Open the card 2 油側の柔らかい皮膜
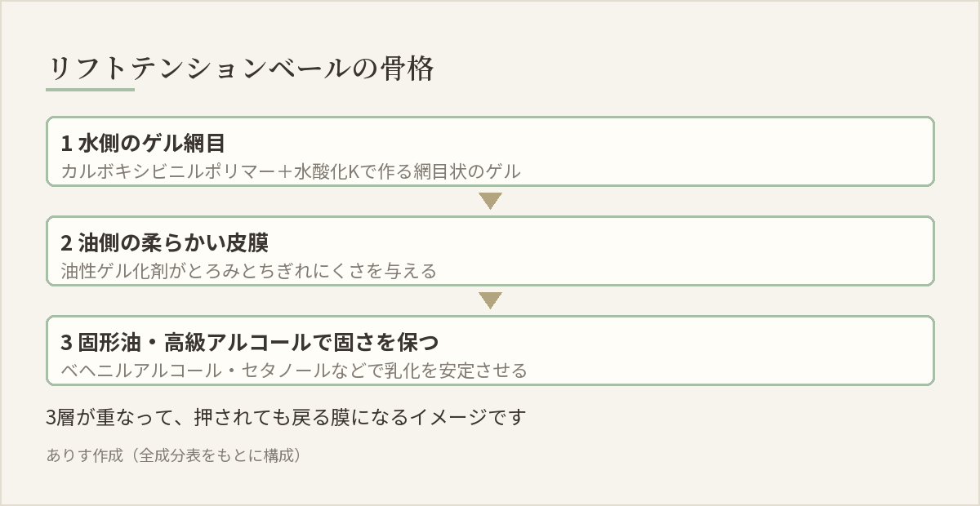Image resolution: width=980 pixels, height=506 pixels. click(x=490, y=251)
